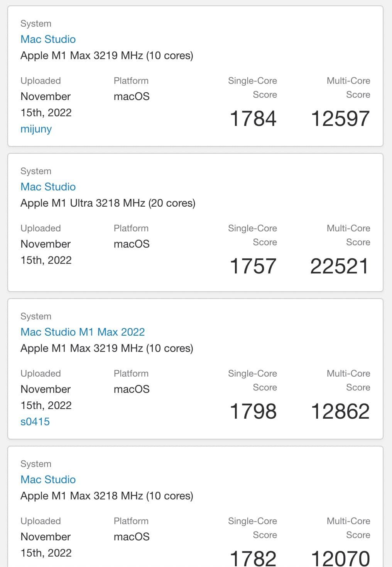This screenshot has width=392, height=567.
Task: Open the mijuny user profile link
Action: 36,129
